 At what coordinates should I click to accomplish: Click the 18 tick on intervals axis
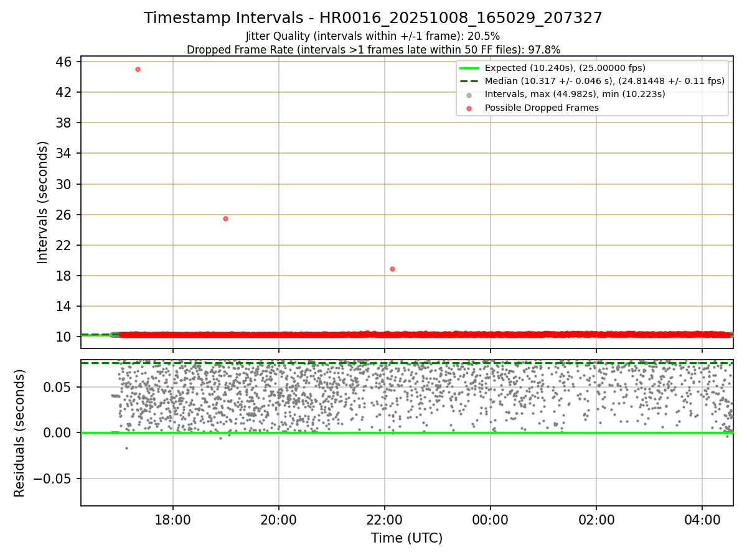pos(65,276)
